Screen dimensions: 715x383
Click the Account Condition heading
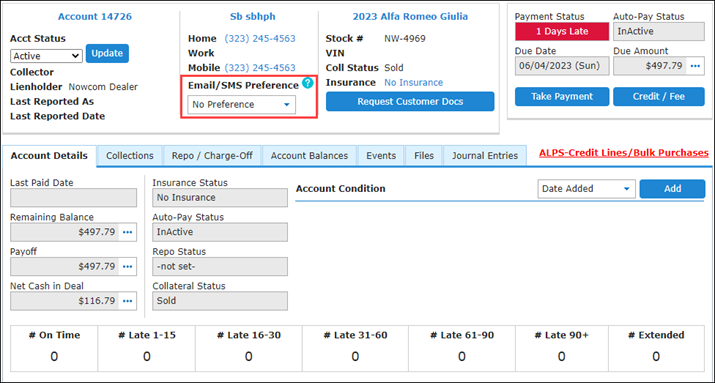pos(341,189)
